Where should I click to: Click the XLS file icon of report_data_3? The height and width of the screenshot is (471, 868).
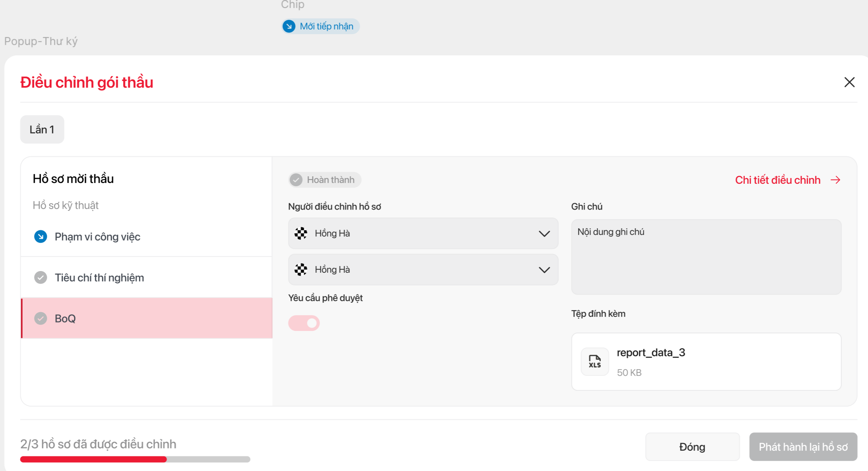click(x=595, y=361)
